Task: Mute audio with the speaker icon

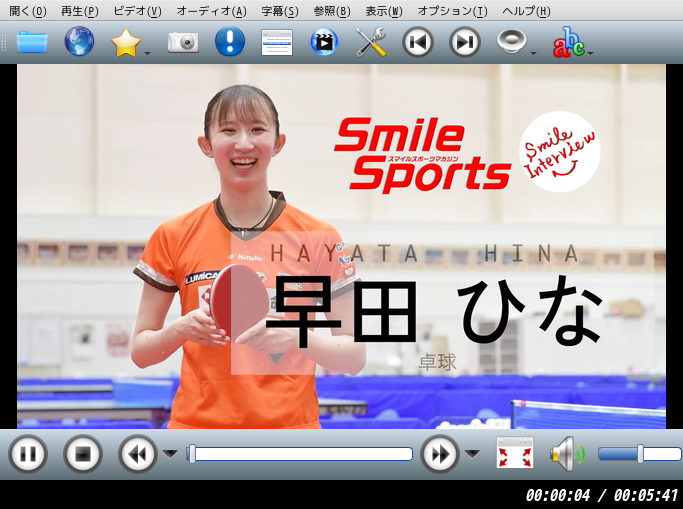Action: [x=567, y=454]
